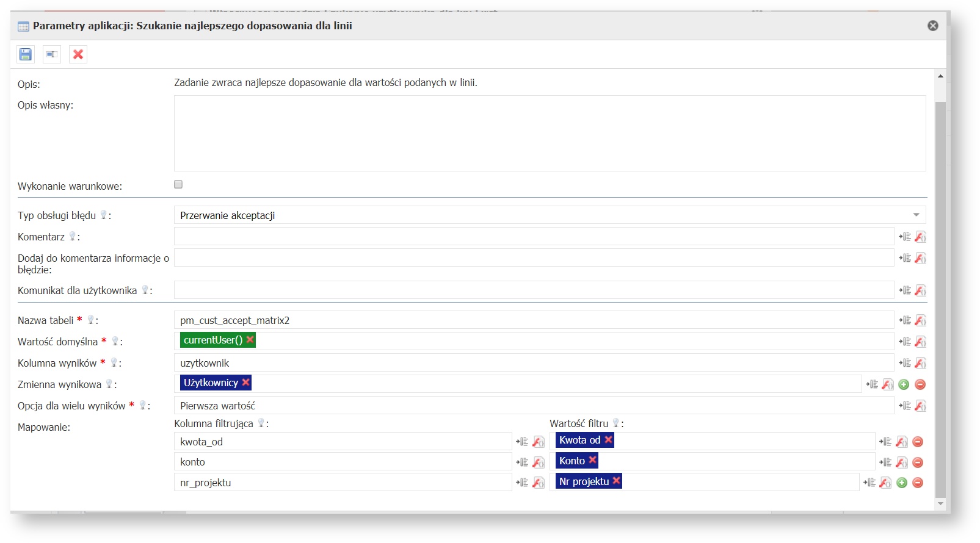980x543 pixels.
Task: Open the Opcja dla wielu wyników field
Action: pos(534,406)
